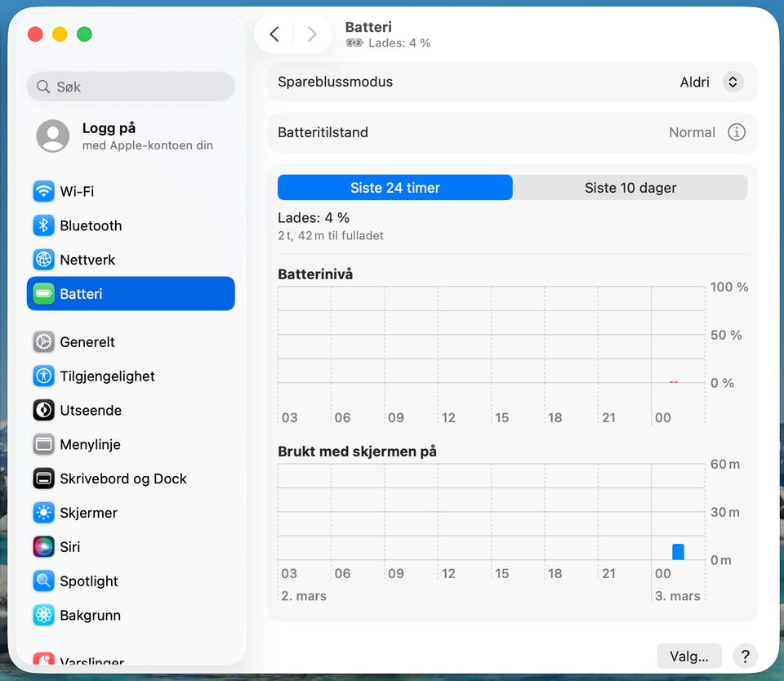The image size is (784, 681).
Task: Click the blue screen usage bar
Action: 678,552
